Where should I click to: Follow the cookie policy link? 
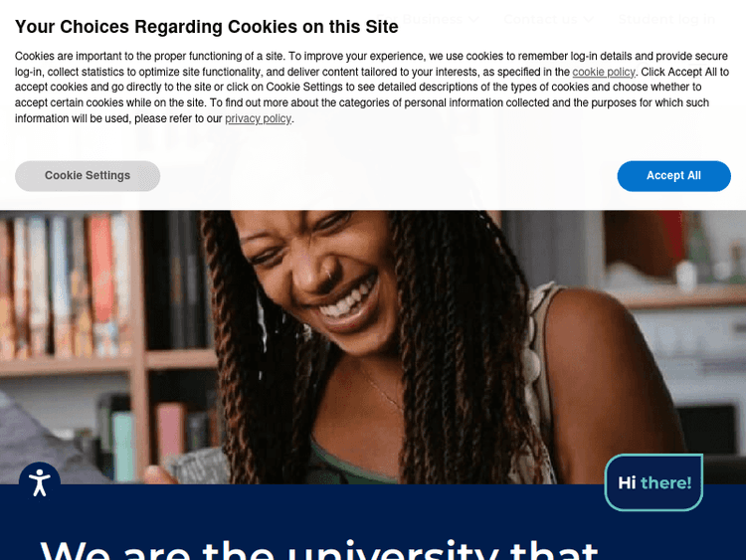click(x=604, y=72)
